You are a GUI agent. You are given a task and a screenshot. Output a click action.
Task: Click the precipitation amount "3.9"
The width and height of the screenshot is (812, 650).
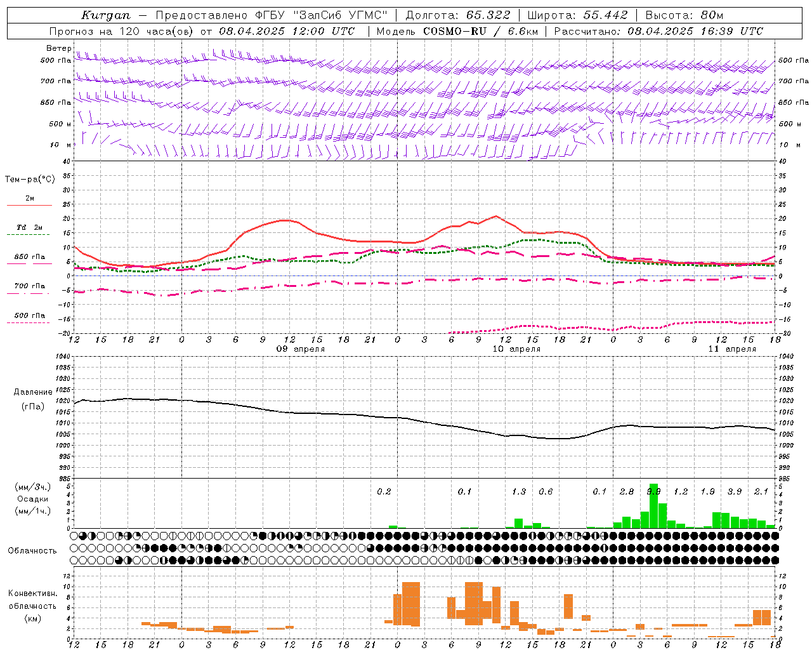click(735, 492)
